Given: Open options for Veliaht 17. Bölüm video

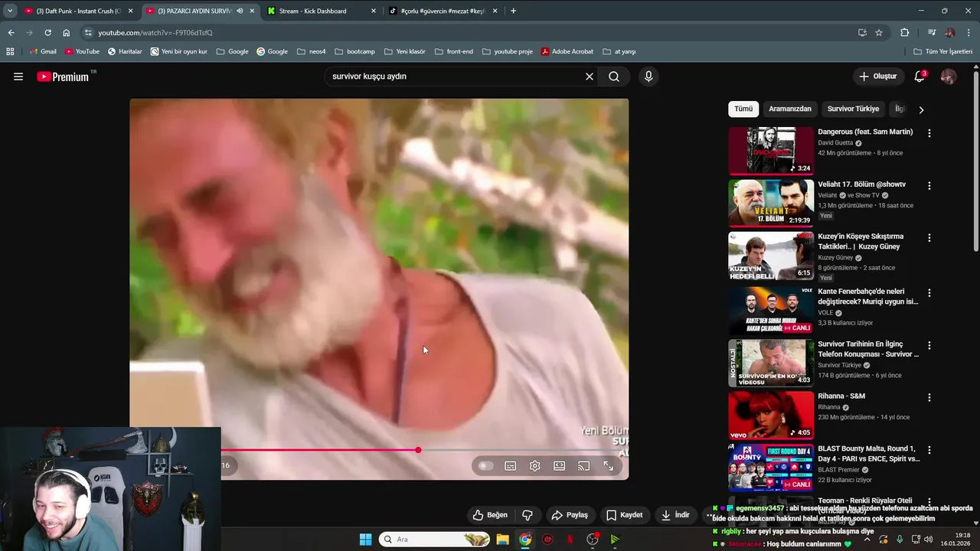Looking at the screenshot, I should point(929,186).
